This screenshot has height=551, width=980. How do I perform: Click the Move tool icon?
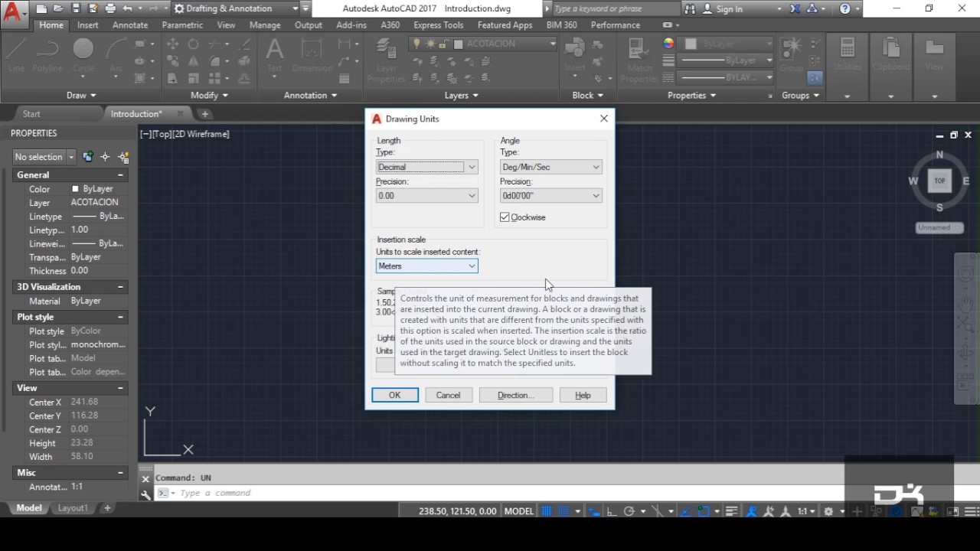click(173, 44)
